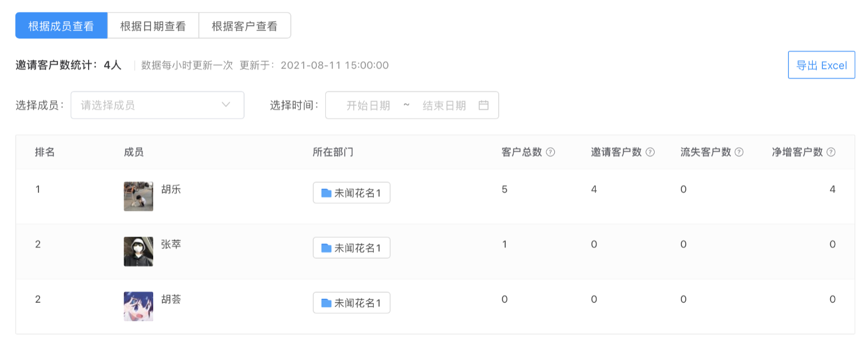Switch to the 根据日期查看 tab
The height and width of the screenshot is (338, 868).
click(x=153, y=26)
